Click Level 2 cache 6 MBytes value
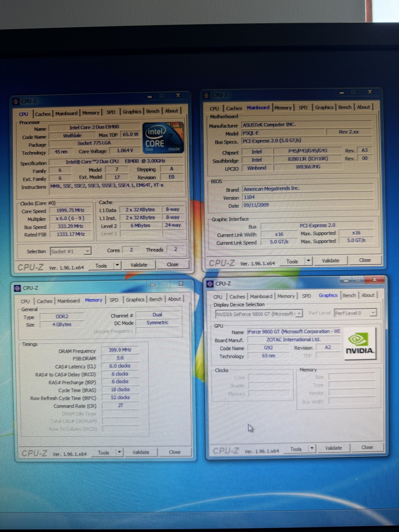Image resolution: width=399 pixels, height=532 pixels. tap(140, 226)
